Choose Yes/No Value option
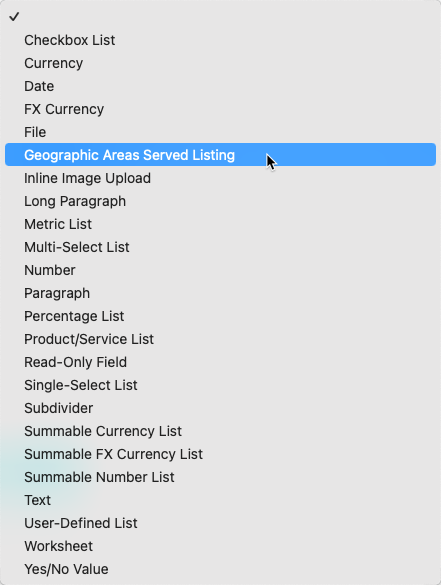Image resolution: width=441 pixels, height=585 pixels. 220,569
